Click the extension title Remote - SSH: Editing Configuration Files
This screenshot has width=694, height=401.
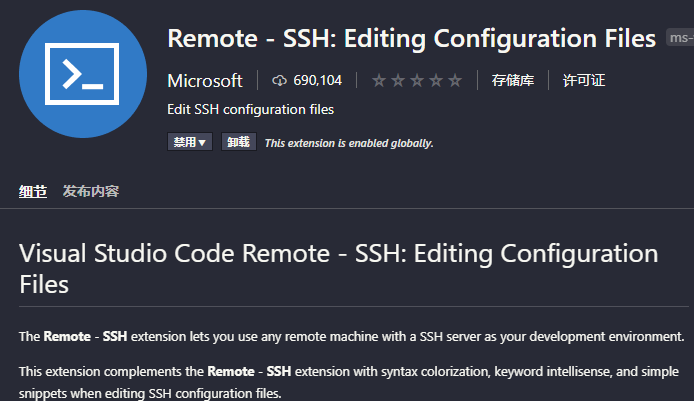(x=412, y=39)
